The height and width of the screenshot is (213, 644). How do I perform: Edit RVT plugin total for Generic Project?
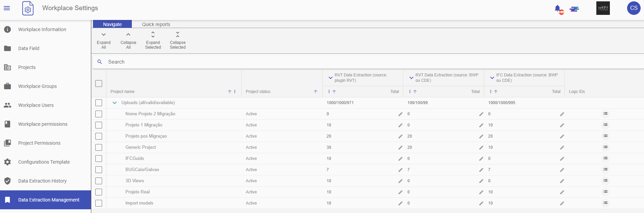point(400,147)
